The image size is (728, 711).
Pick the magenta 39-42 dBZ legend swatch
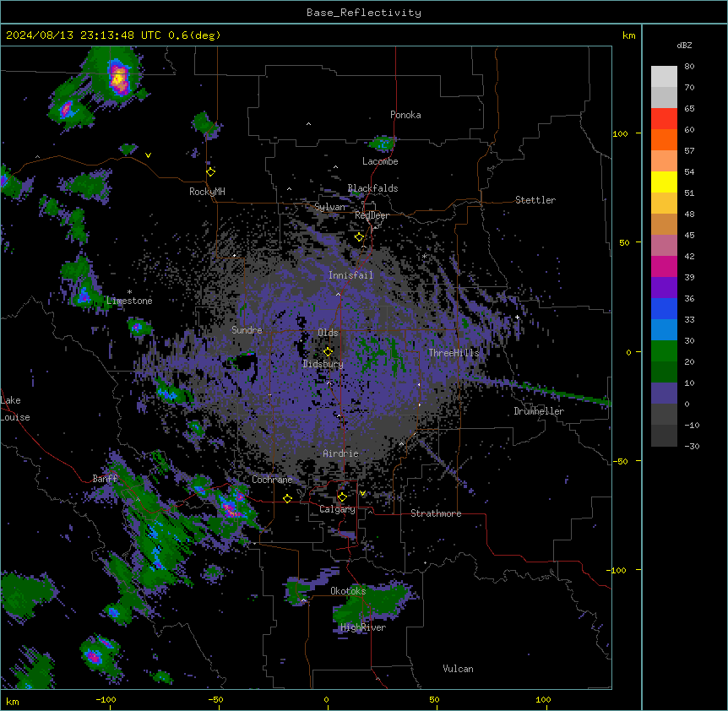click(x=664, y=266)
